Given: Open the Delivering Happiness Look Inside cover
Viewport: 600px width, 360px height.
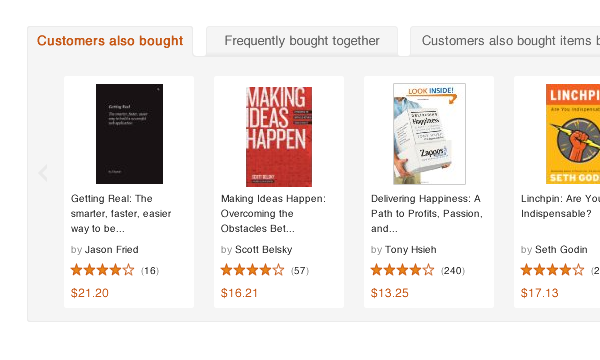Looking at the screenshot, I should [429, 134].
